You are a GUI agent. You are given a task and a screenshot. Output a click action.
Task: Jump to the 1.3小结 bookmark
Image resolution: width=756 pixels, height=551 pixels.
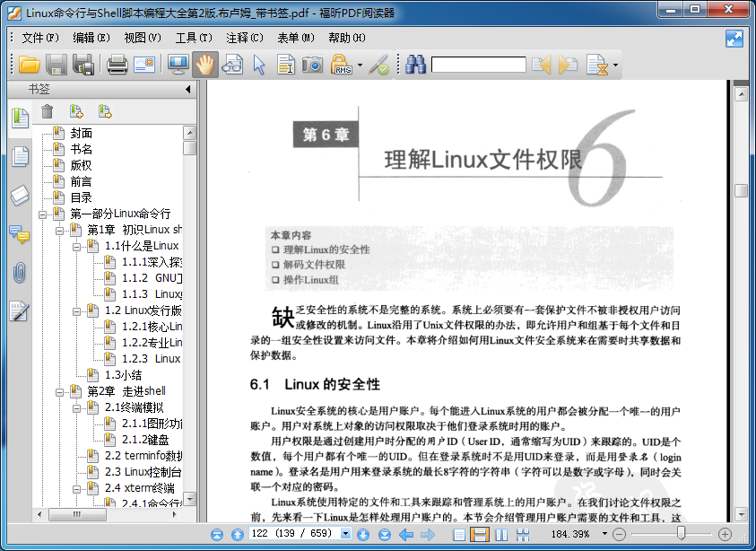pos(123,375)
